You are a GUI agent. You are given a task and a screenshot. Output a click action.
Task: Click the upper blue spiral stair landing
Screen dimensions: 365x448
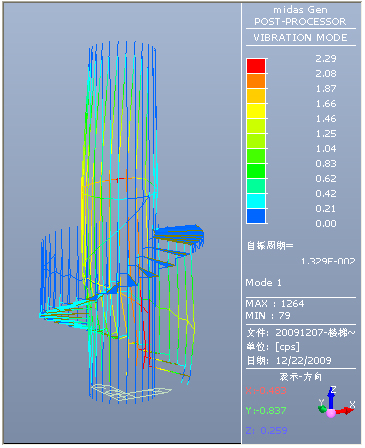pos(179,234)
